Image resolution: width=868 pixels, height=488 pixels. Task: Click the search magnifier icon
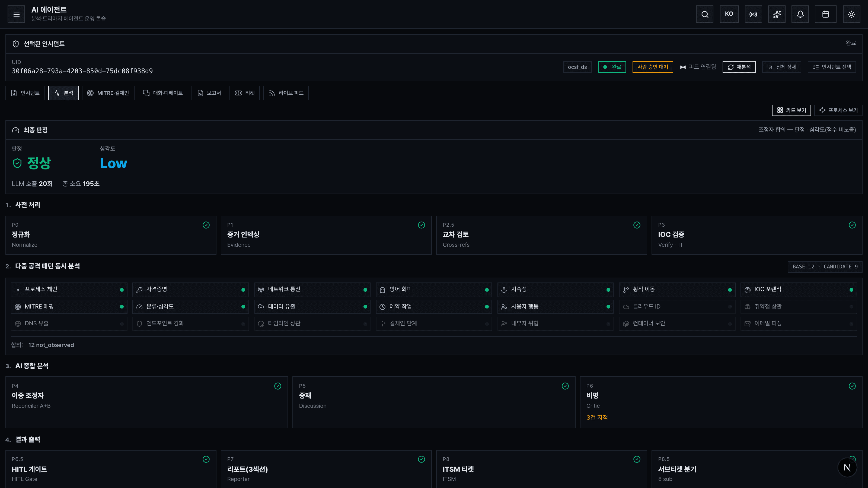click(x=705, y=14)
